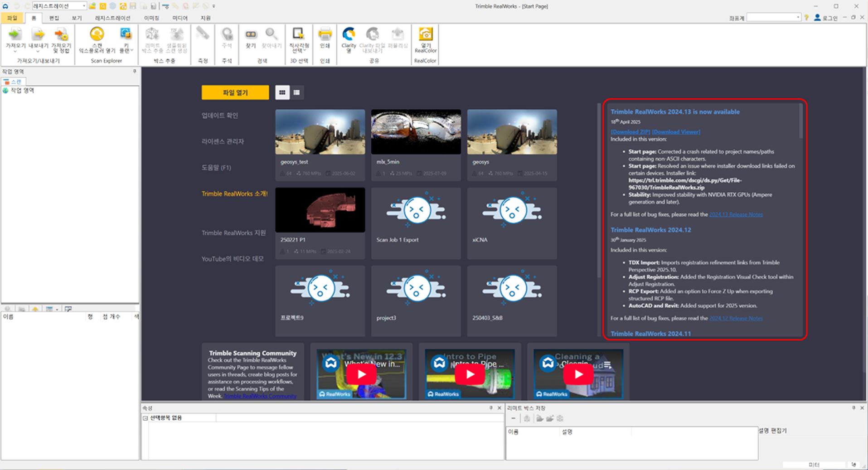Click the yellow up arrow in the list toolbar

coord(35,309)
